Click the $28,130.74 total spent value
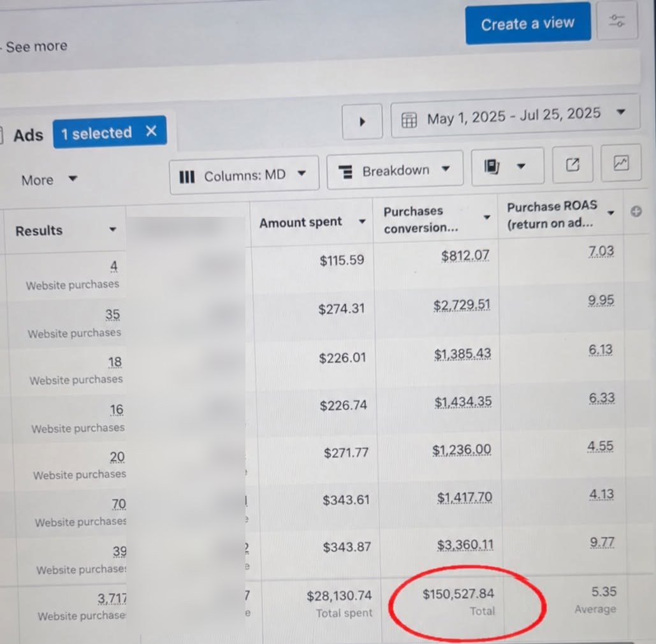Image resolution: width=656 pixels, height=644 pixels. pyautogui.click(x=339, y=596)
